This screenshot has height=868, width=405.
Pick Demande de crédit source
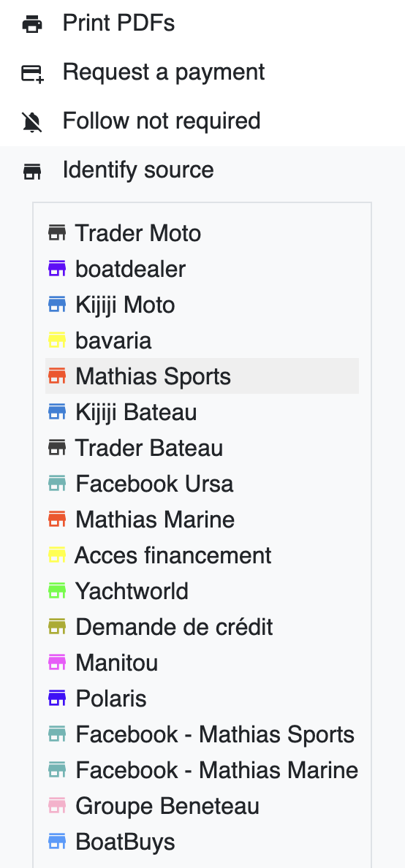[x=202, y=627]
